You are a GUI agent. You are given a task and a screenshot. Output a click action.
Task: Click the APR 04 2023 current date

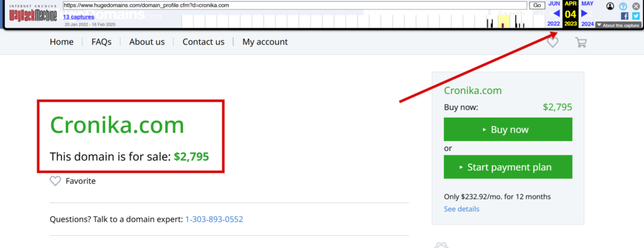pos(570,14)
